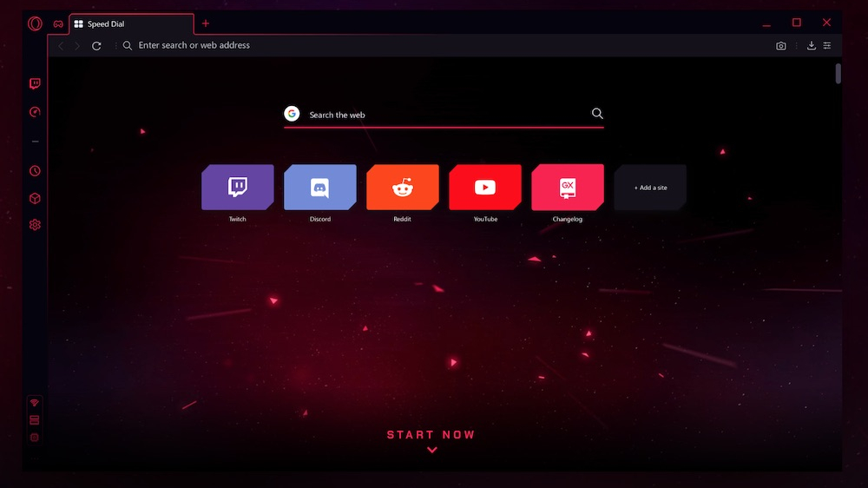Screen dimensions: 868x488
Task: Open the Changelog speed dial tile
Action: click(x=568, y=188)
